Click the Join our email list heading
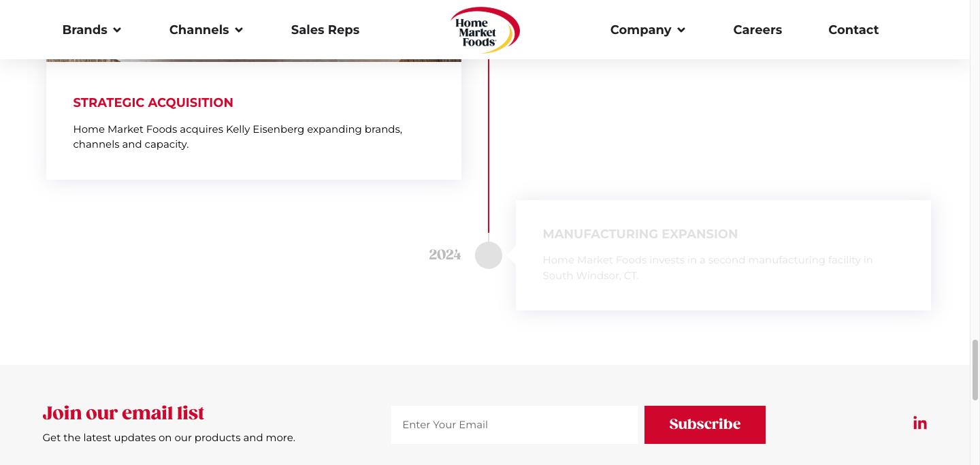Viewport: 980px width, 465px height. coord(123,413)
